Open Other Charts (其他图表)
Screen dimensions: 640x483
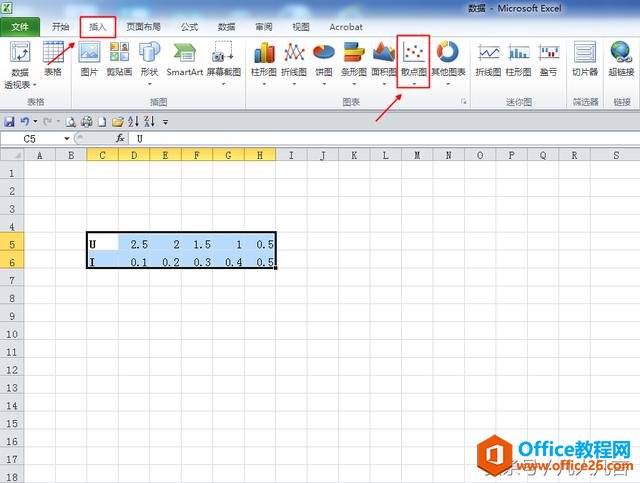[x=448, y=63]
